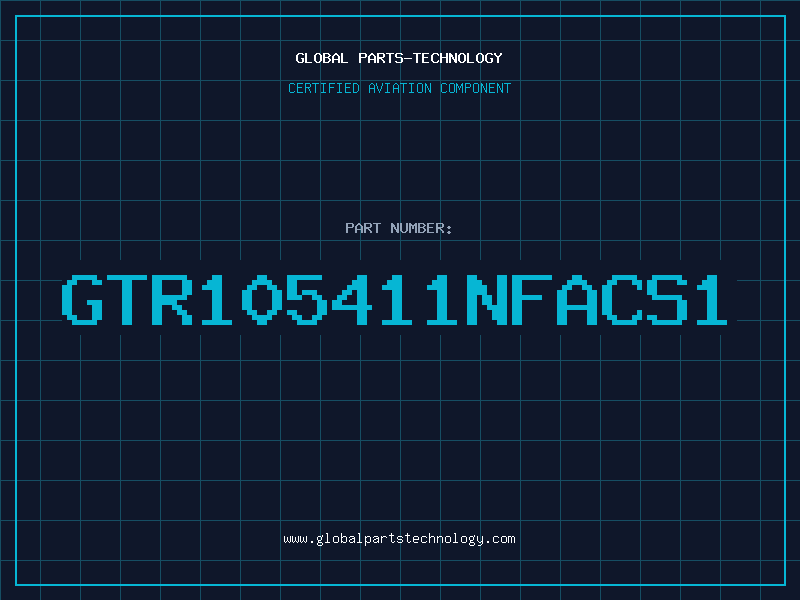Select the CERTIFIED AVIATION COMPONENT subtitle

399,88
